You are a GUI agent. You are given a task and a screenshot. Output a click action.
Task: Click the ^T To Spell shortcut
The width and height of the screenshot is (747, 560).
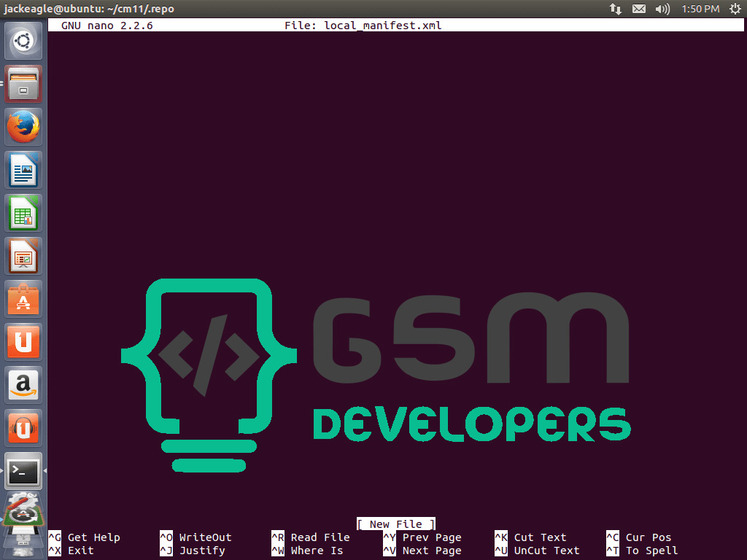[x=642, y=551]
